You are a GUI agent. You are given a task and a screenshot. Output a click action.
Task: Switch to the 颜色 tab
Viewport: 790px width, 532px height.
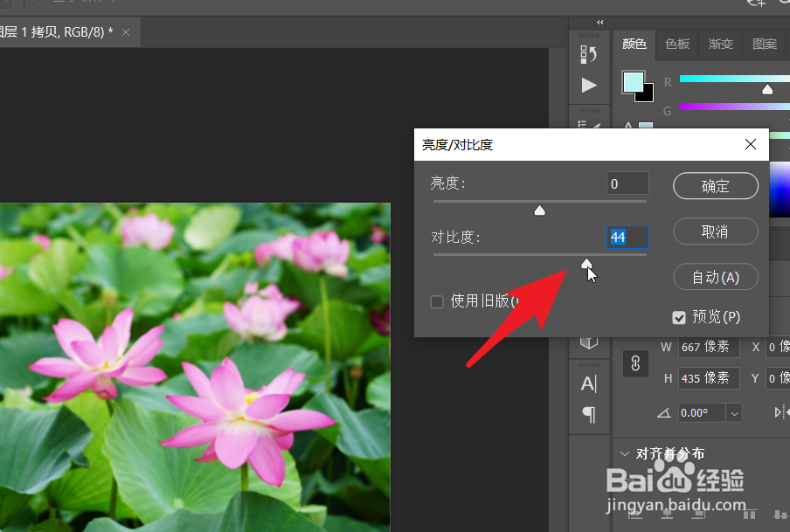634,45
